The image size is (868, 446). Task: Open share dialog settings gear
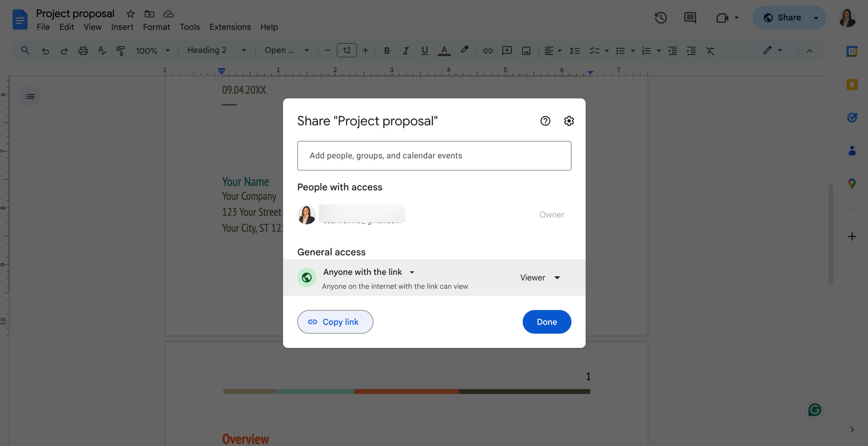(x=569, y=121)
